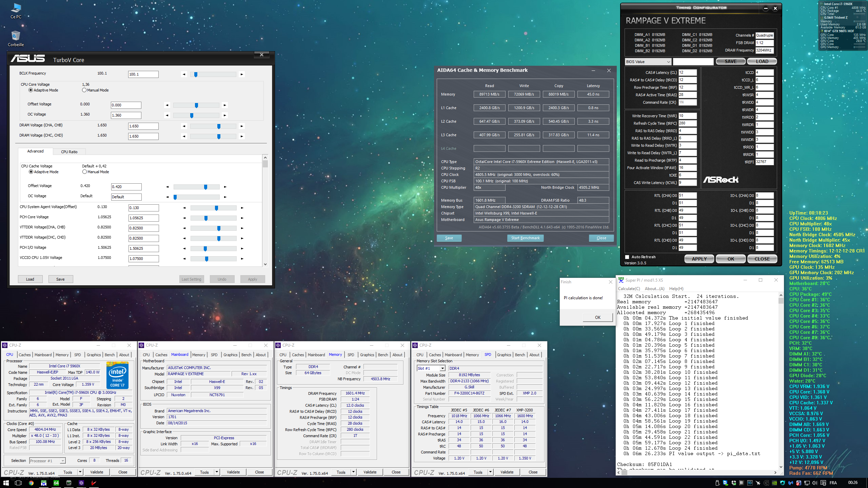868x488 pixels.
Task: Expand Tools dropdown arrow in CPU-Z Memory-tab window
Action: [354, 472]
